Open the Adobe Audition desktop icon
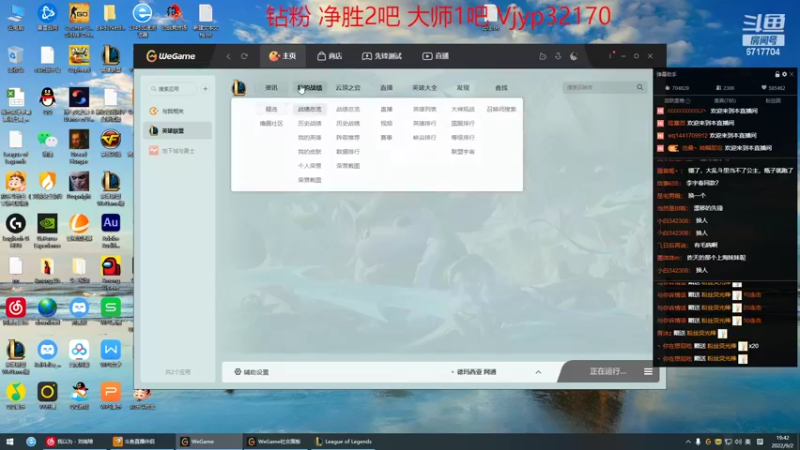The width and height of the screenshot is (800, 450). (x=111, y=231)
